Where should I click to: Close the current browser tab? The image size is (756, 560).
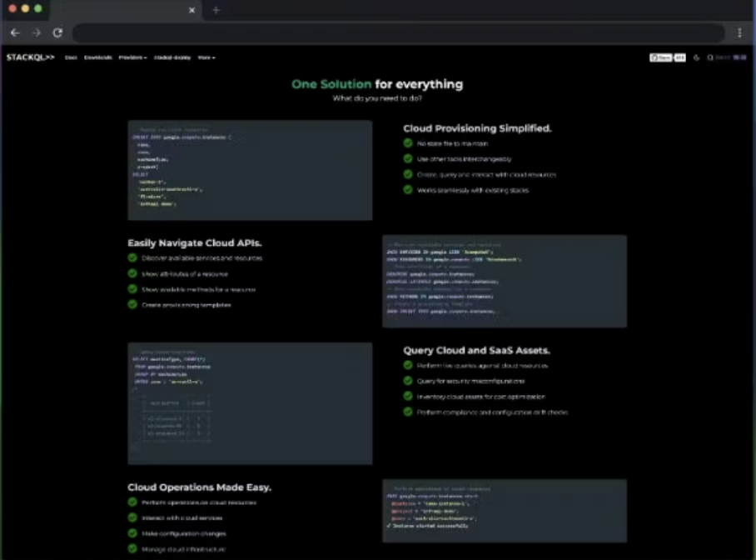pyautogui.click(x=191, y=10)
